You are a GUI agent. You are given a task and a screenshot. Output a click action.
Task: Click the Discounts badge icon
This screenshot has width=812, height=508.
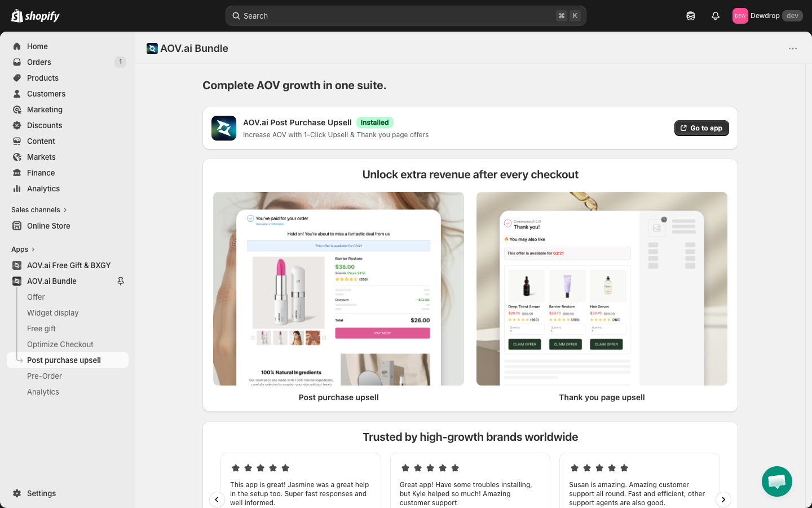[17, 125]
